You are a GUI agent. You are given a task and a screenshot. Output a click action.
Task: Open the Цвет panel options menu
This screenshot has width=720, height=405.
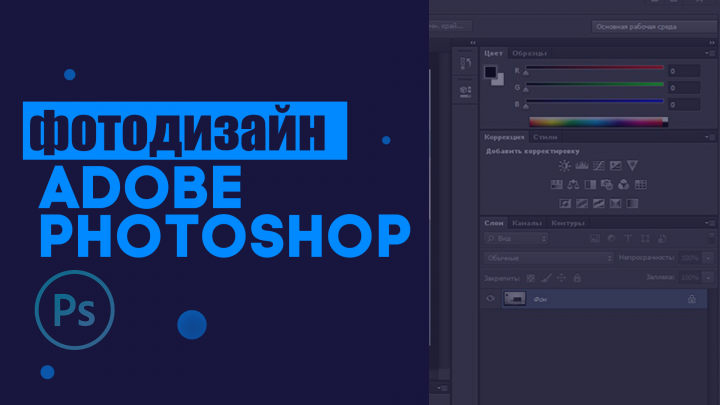pyautogui.click(x=710, y=53)
